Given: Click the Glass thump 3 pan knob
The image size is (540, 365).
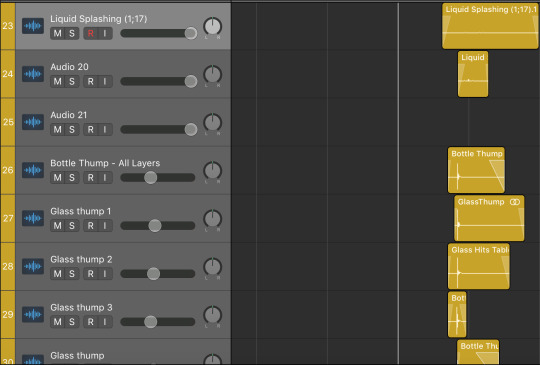Looking at the screenshot, I should [212, 315].
